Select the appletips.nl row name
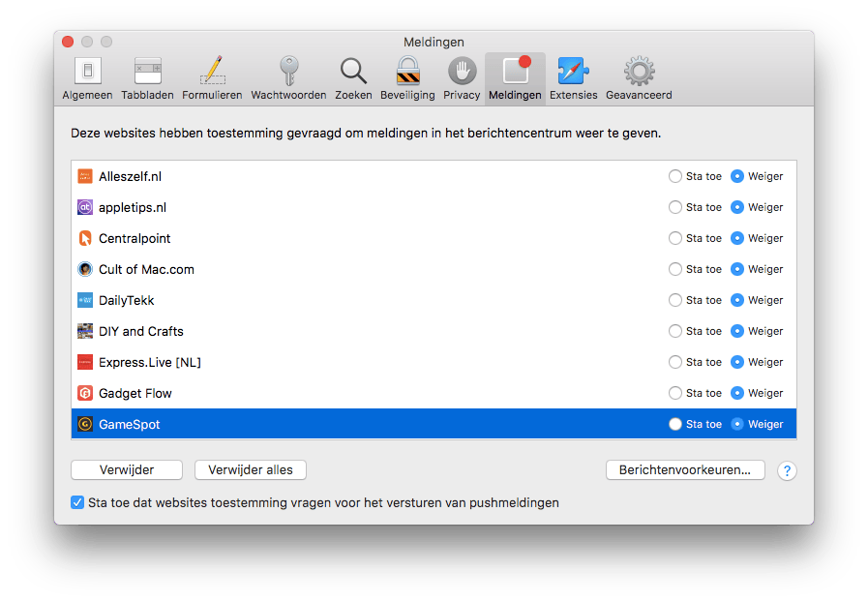 coord(133,208)
